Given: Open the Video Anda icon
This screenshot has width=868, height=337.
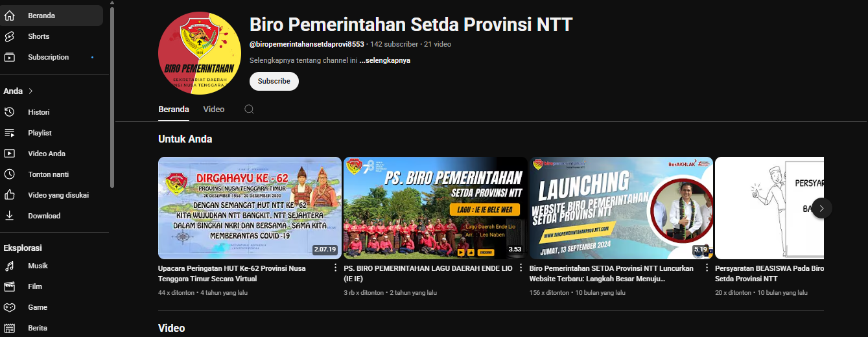Looking at the screenshot, I should point(9,154).
